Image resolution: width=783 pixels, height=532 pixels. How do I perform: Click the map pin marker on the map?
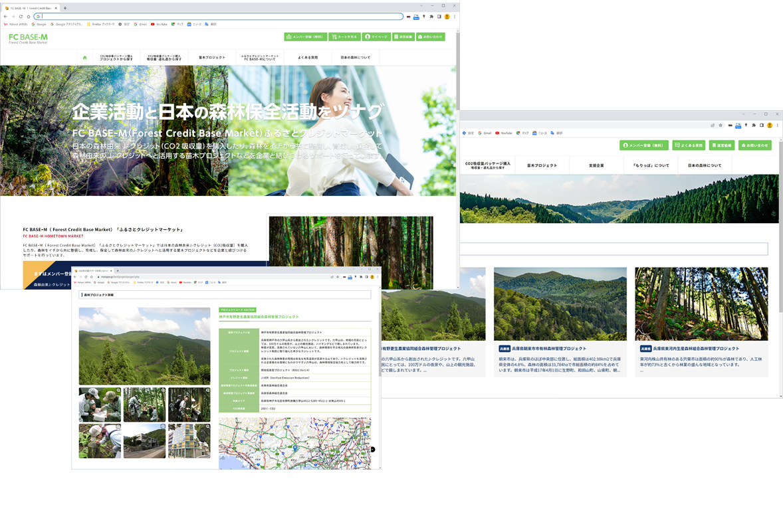(295, 448)
